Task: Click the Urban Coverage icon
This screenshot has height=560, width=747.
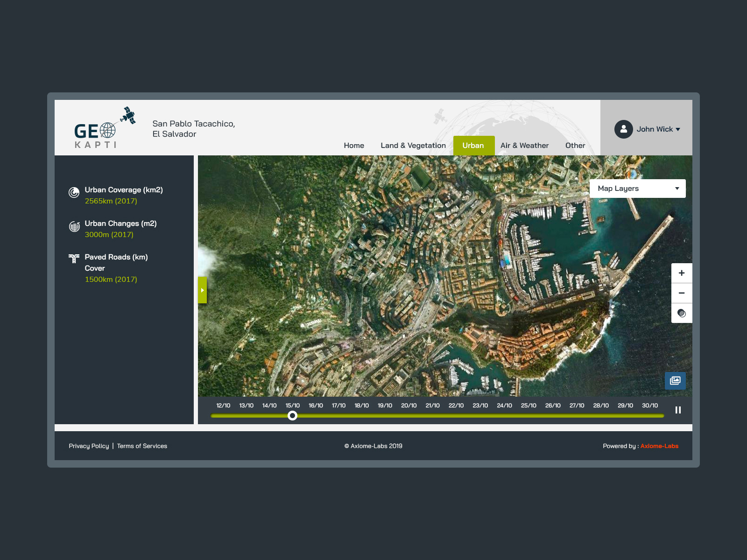Action: pyautogui.click(x=74, y=192)
